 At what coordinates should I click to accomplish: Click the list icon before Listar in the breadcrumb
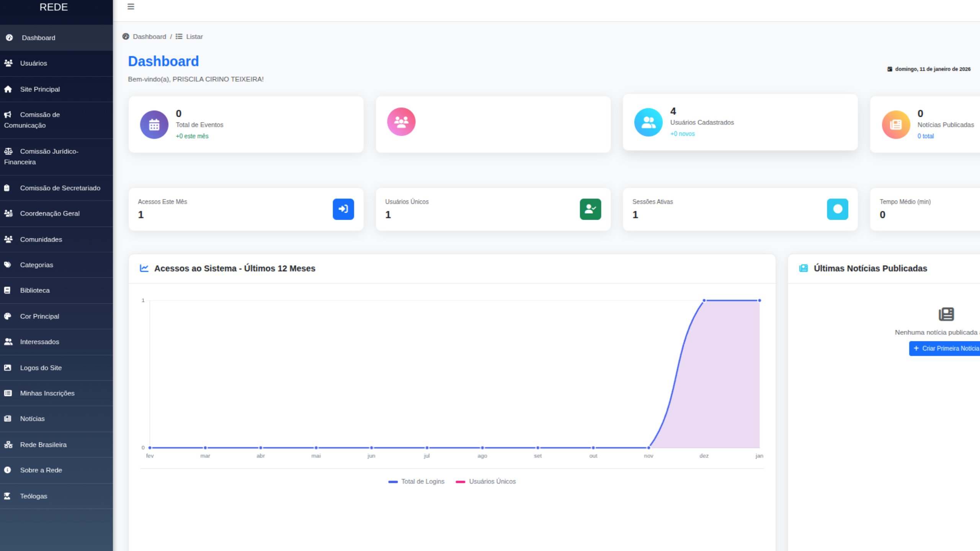179,37
